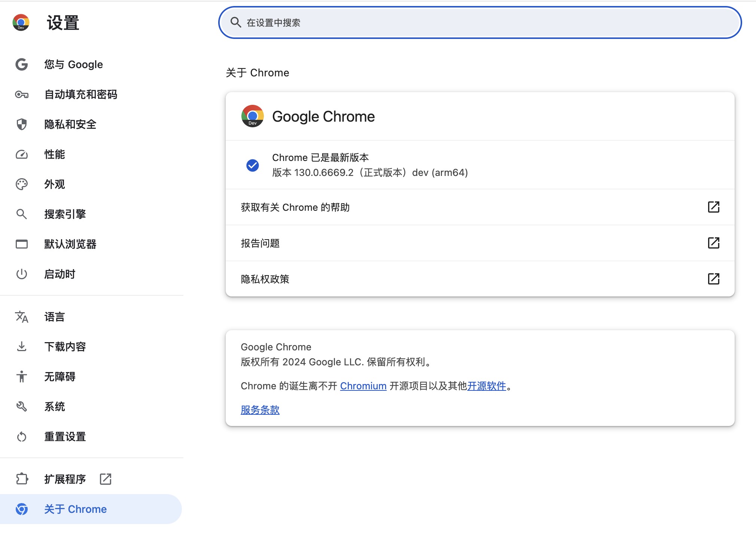Image resolution: width=756 pixels, height=554 pixels.
Task: Click the external link icon beside 扩展程序
Action: pyautogui.click(x=106, y=479)
